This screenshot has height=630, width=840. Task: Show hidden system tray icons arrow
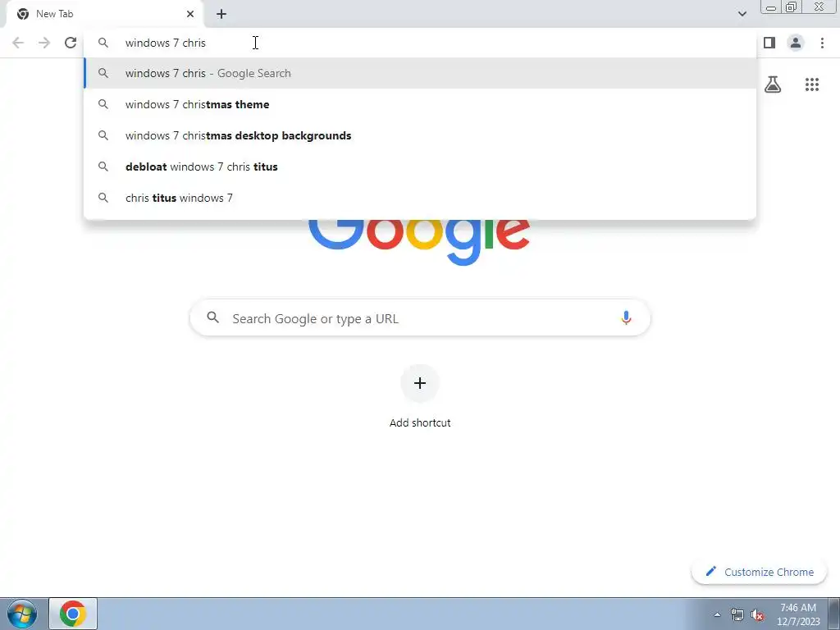(x=717, y=614)
